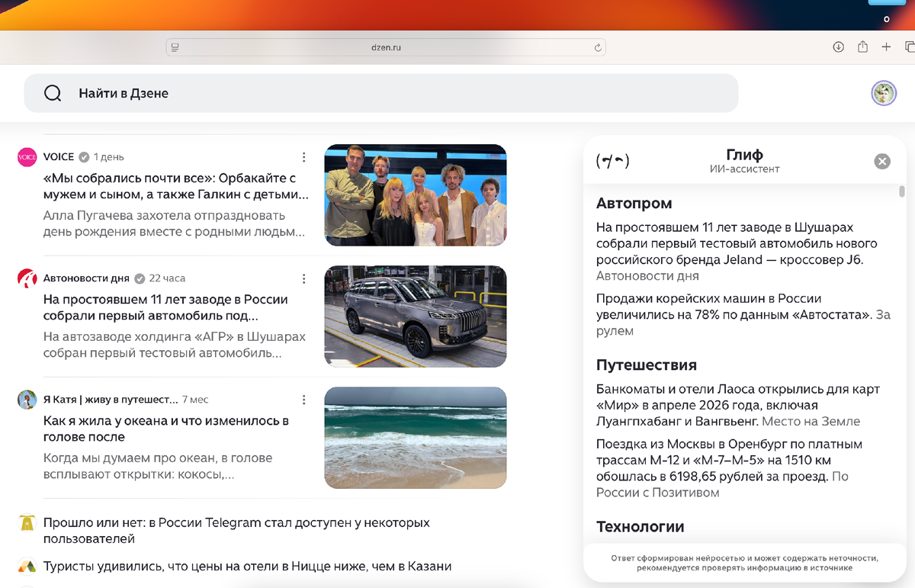Click the dzen.ru address bar

click(386, 47)
